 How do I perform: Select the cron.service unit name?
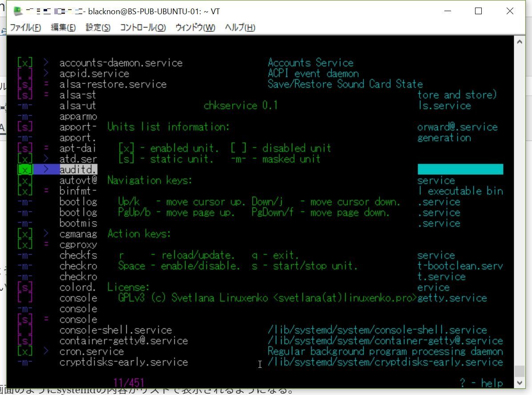point(92,351)
